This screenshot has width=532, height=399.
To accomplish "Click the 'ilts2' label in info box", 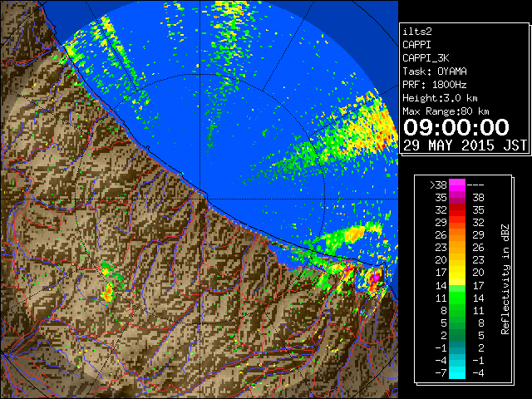I will pos(417,32).
